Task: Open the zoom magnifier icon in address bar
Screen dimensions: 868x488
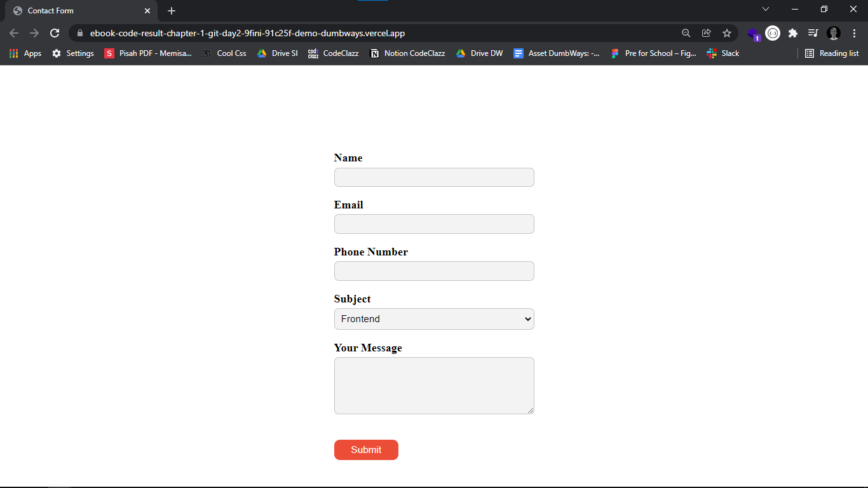Action: tap(686, 33)
